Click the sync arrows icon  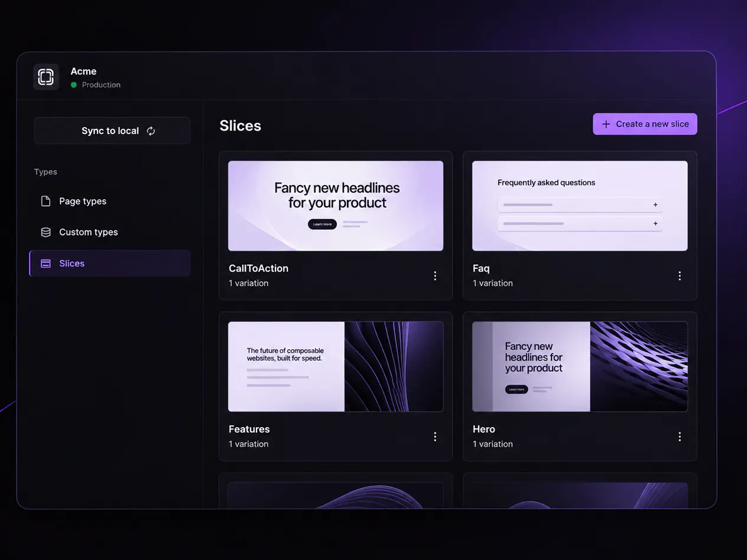(x=151, y=131)
